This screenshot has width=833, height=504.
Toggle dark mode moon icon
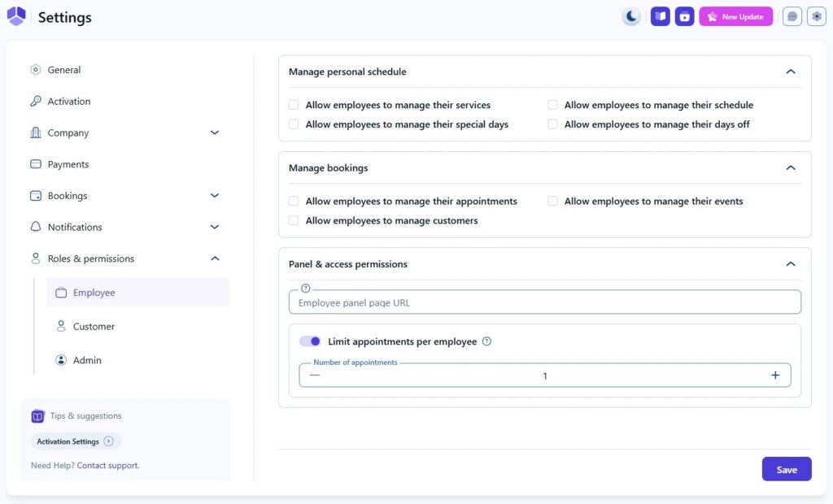pyautogui.click(x=631, y=16)
